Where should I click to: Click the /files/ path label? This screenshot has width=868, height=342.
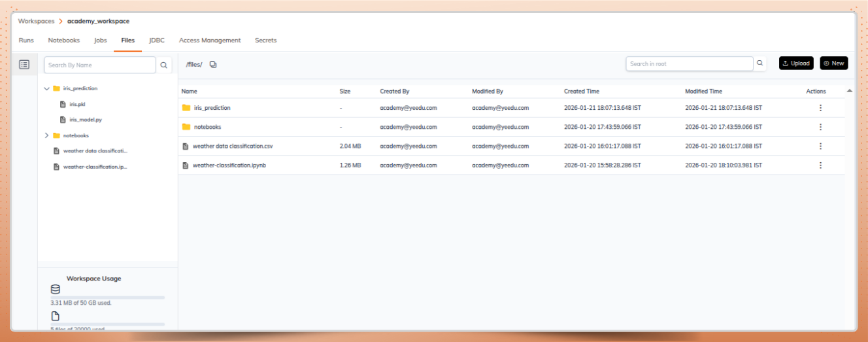(x=194, y=64)
